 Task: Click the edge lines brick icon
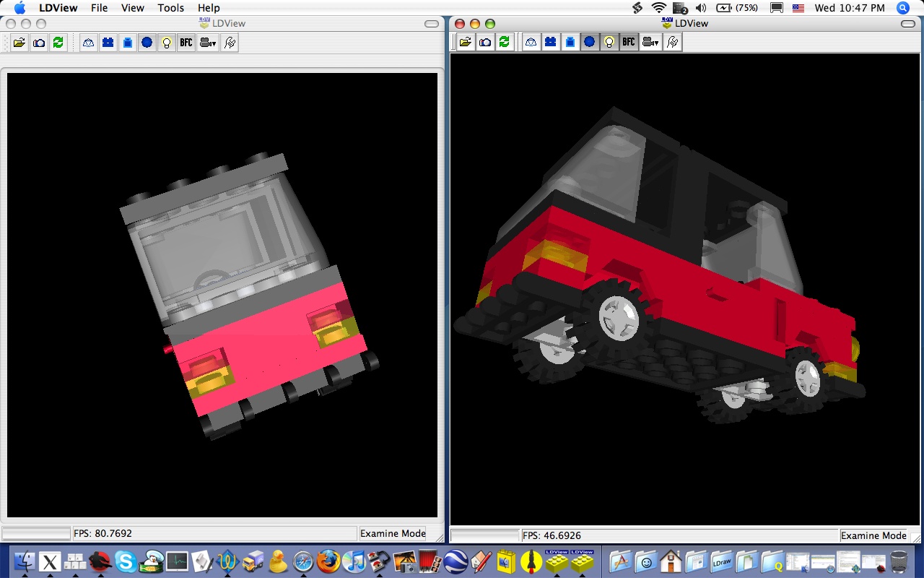point(108,42)
